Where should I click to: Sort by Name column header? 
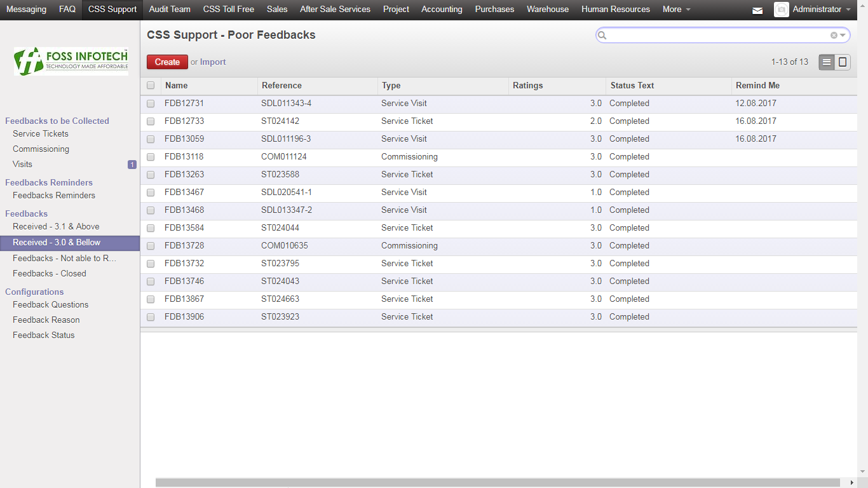tap(177, 85)
